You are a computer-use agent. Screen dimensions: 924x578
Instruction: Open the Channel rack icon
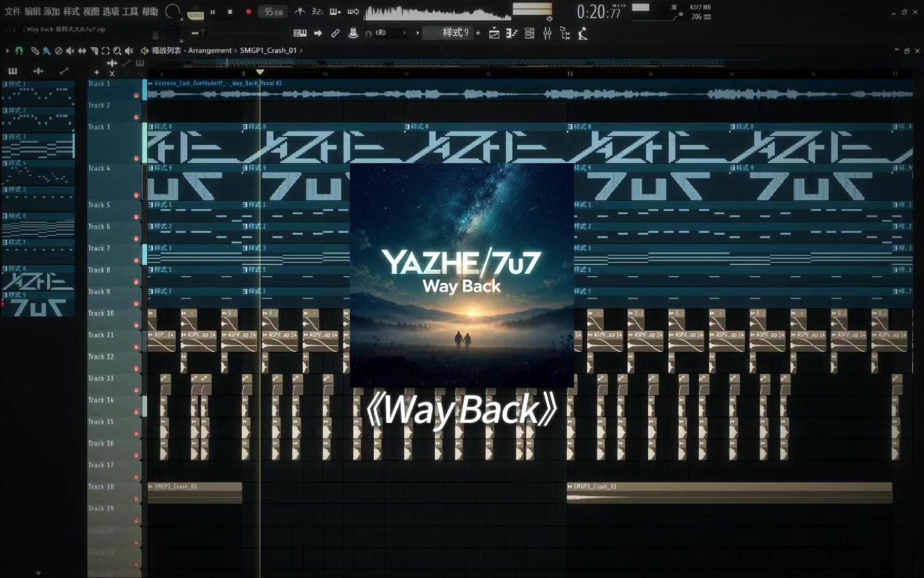pos(529,34)
